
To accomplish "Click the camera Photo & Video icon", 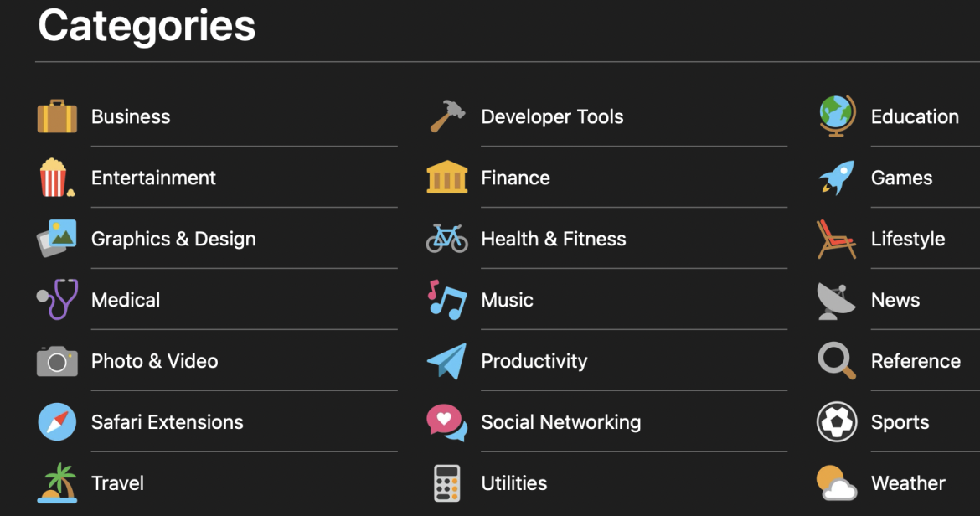I will coord(55,361).
